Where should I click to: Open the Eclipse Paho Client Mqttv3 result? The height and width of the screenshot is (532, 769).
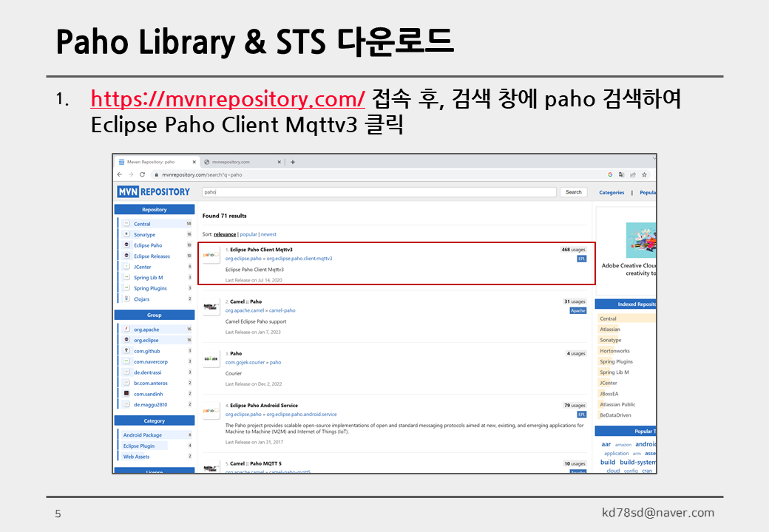(261, 249)
